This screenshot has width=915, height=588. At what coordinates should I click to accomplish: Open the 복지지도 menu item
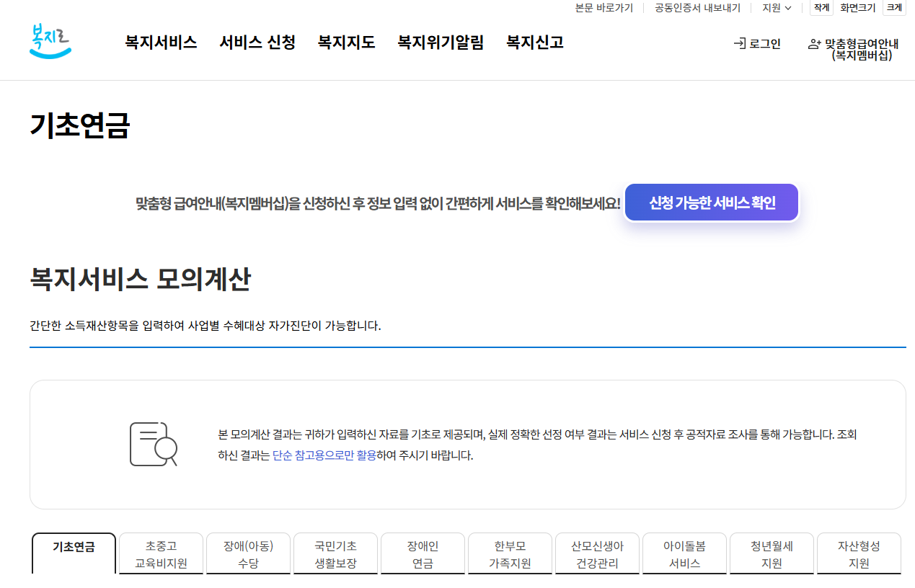345,43
